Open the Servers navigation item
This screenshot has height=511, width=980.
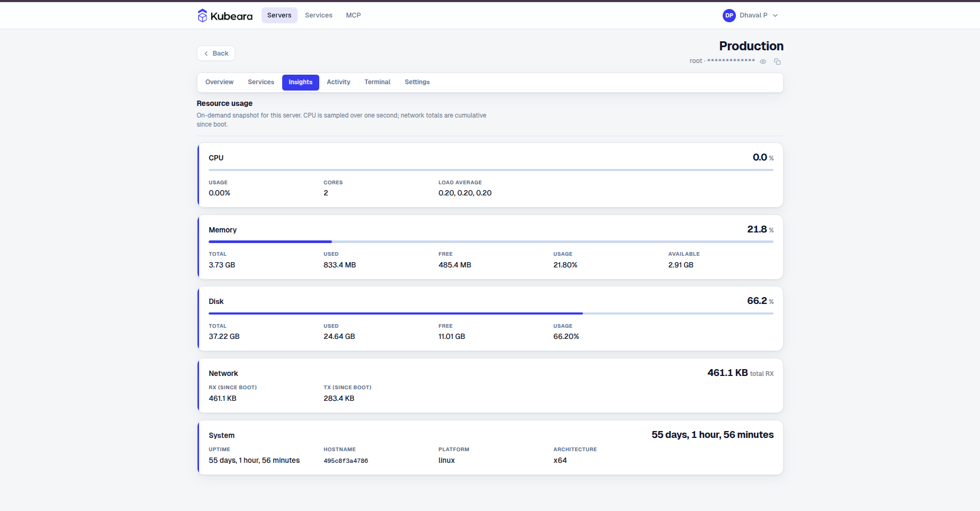tap(280, 15)
